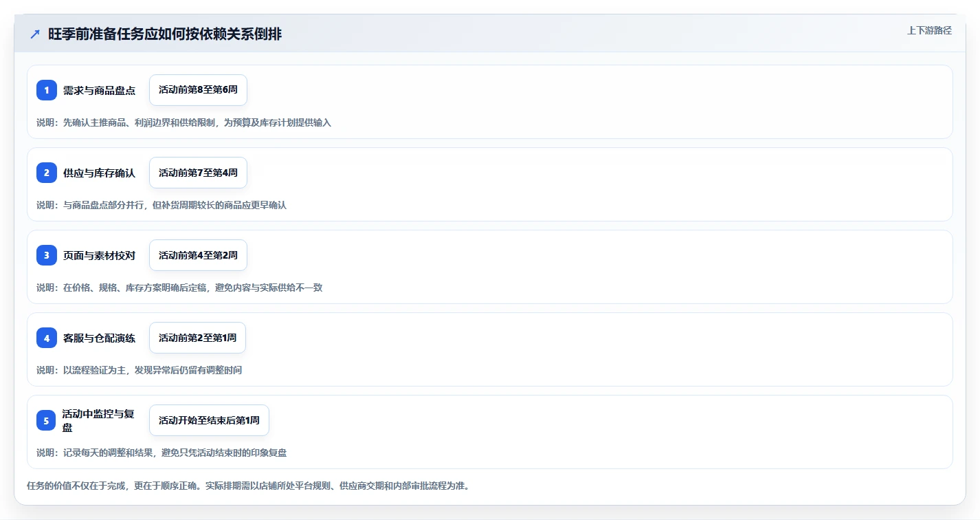Click the note starting 在价格、规格、库存方案
The width and height of the screenshot is (980, 520).
(179, 288)
